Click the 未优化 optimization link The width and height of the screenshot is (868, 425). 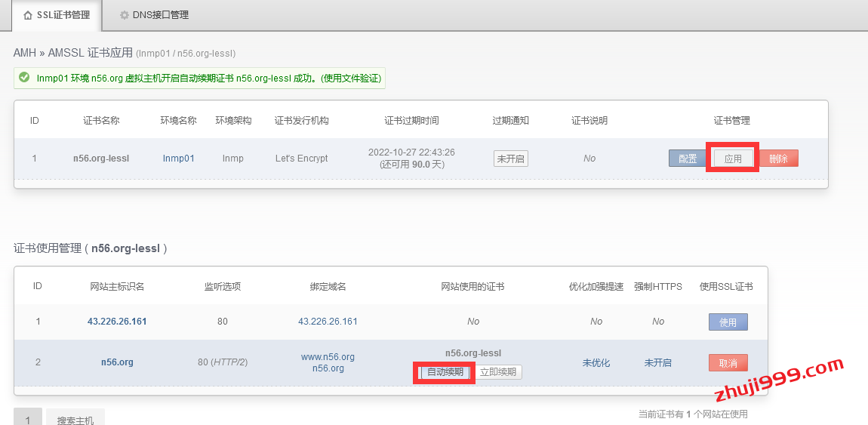596,363
